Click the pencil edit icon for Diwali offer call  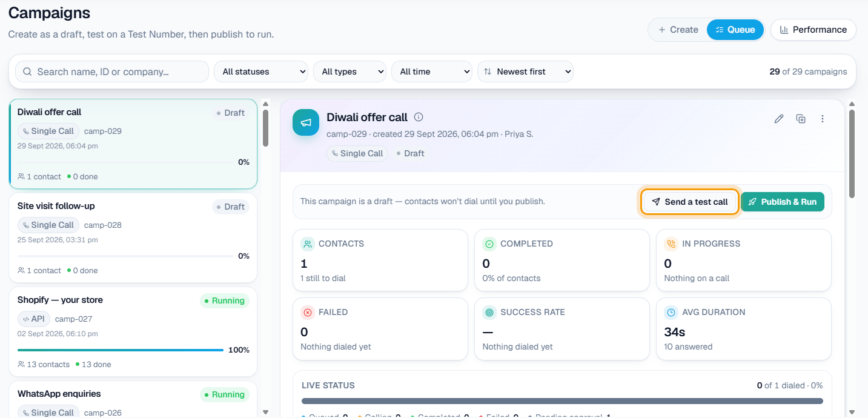779,119
